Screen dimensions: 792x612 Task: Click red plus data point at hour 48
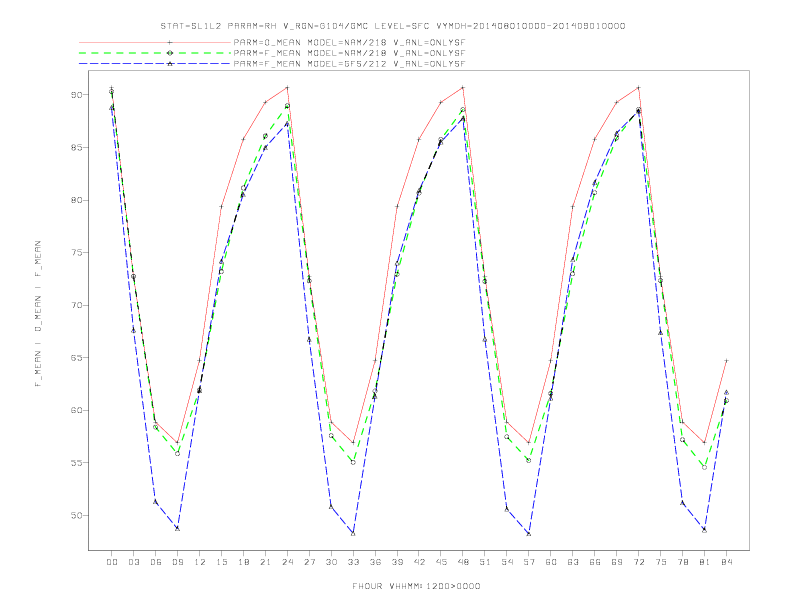point(463,87)
